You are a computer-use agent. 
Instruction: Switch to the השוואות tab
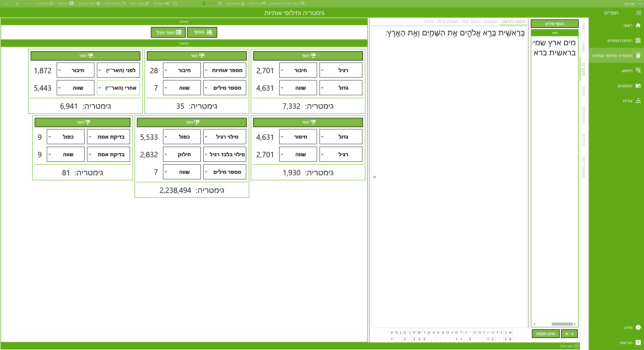[x=491, y=21]
